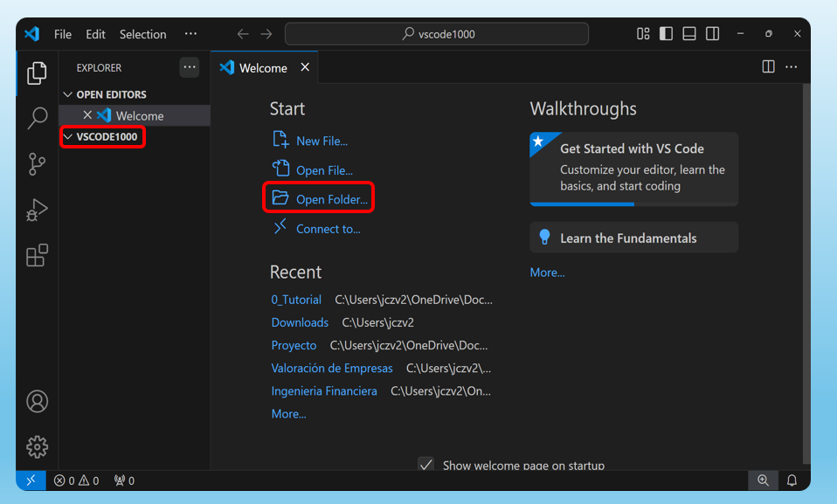Open the Explorer view in activity bar

[x=37, y=73]
